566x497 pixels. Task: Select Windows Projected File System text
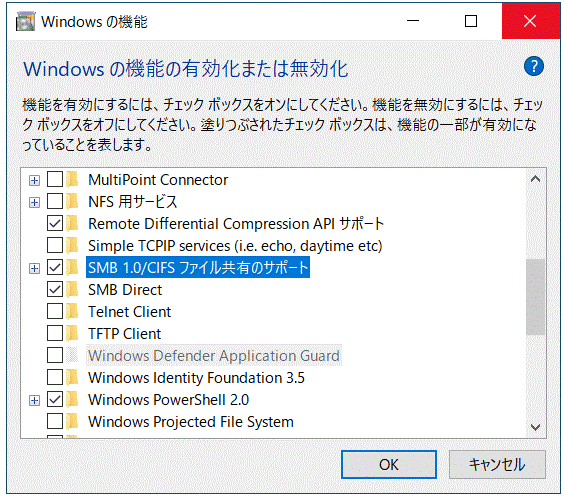pyautogui.click(x=191, y=422)
